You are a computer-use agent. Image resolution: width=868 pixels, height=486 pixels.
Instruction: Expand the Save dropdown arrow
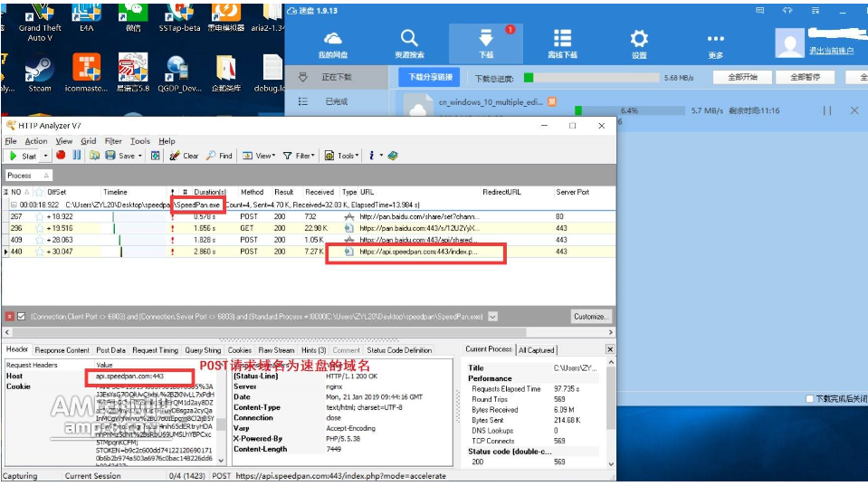click(140, 156)
